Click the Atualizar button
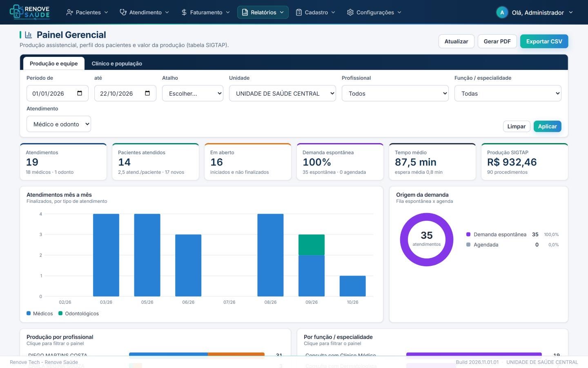Viewport: 588px width, 368px height. (x=456, y=41)
